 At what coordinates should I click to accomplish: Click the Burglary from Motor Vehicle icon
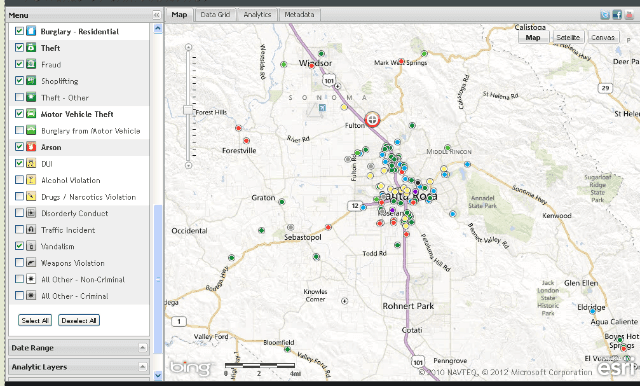click(31, 130)
